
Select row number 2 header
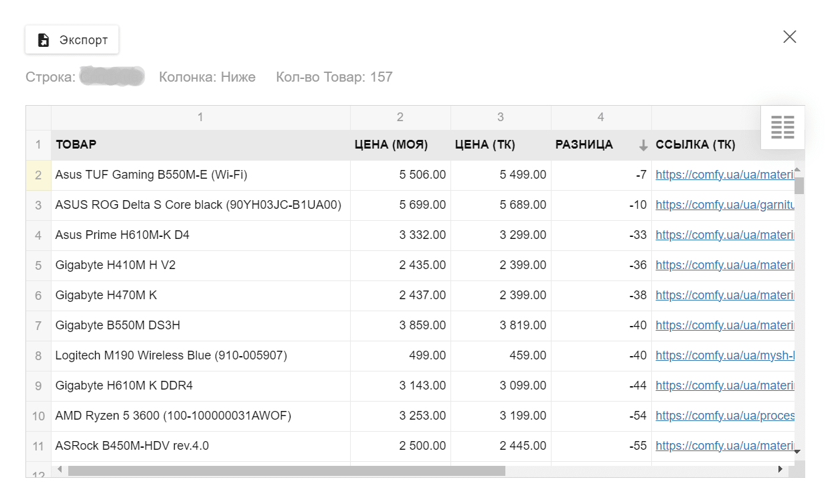point(38,175)
